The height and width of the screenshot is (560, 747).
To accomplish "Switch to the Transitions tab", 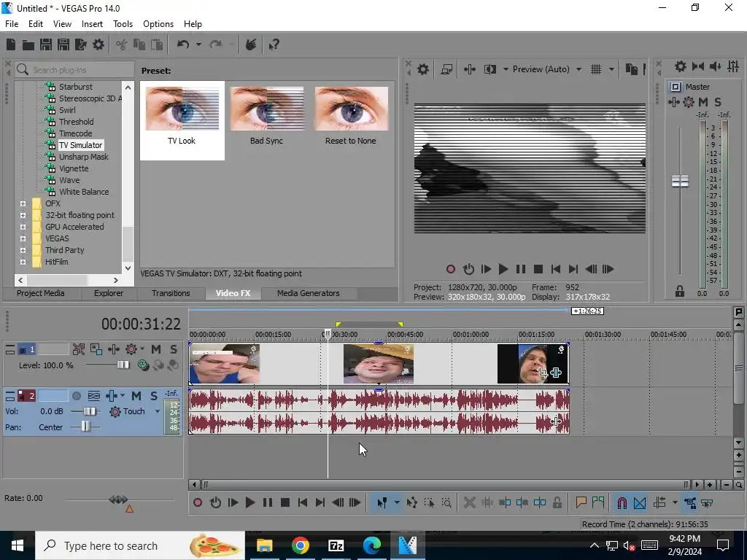I will coord(171,293).
